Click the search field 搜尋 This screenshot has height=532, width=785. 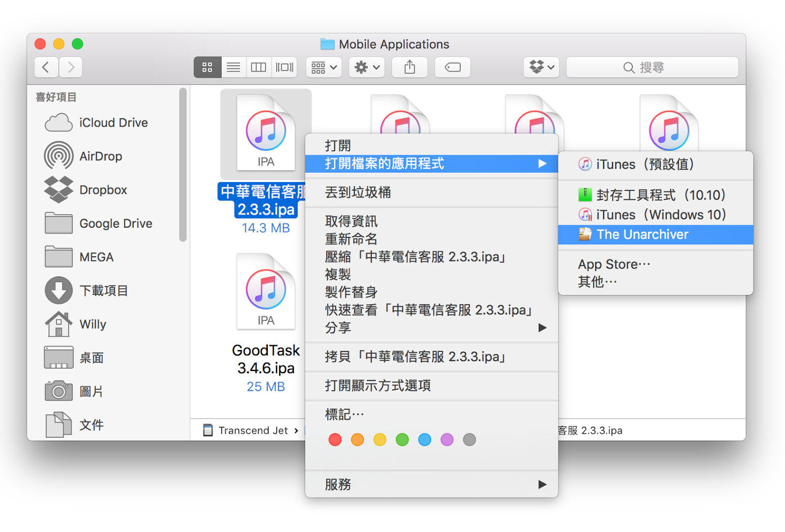click(x=652, y=67)
